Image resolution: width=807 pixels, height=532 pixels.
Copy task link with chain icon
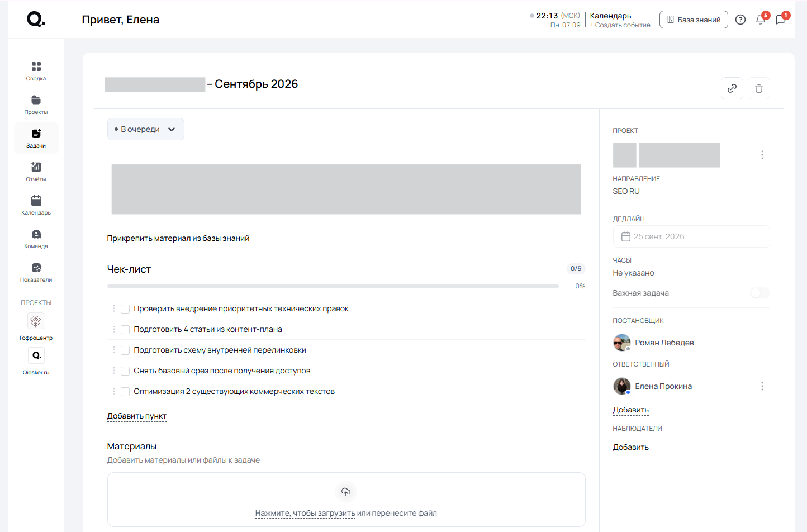click(732, 88)
